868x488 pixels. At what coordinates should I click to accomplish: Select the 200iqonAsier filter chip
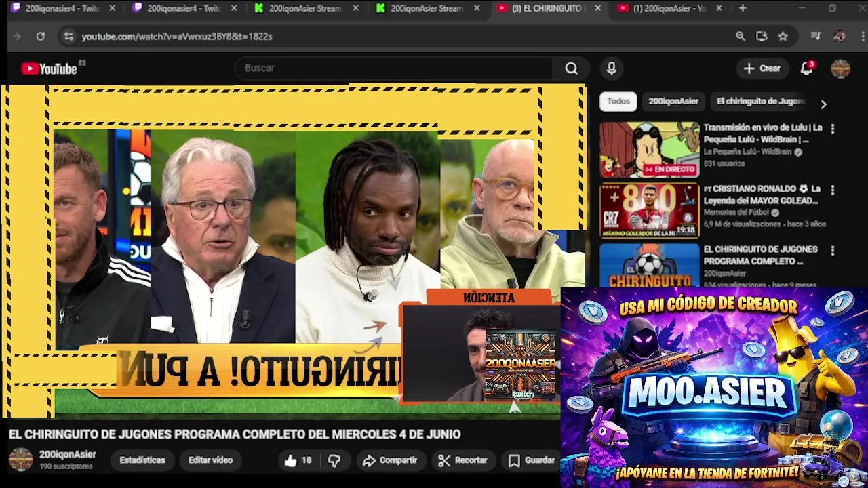pos(673,101)
